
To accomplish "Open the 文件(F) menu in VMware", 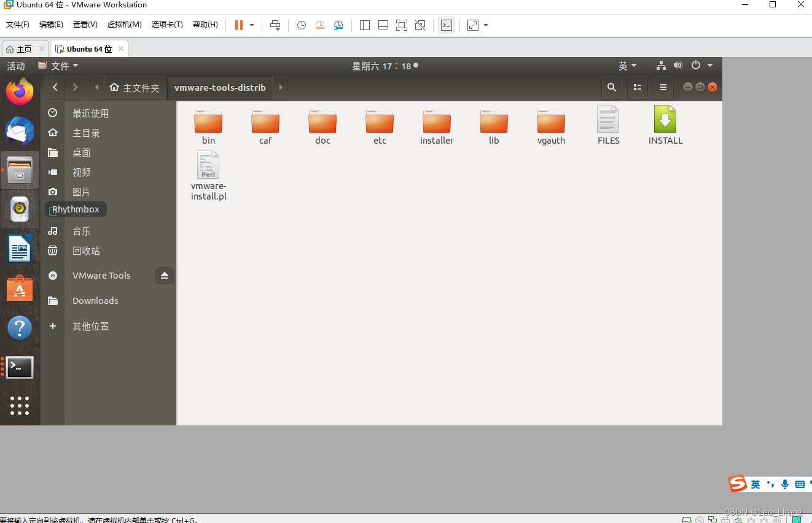I will 18,25.
